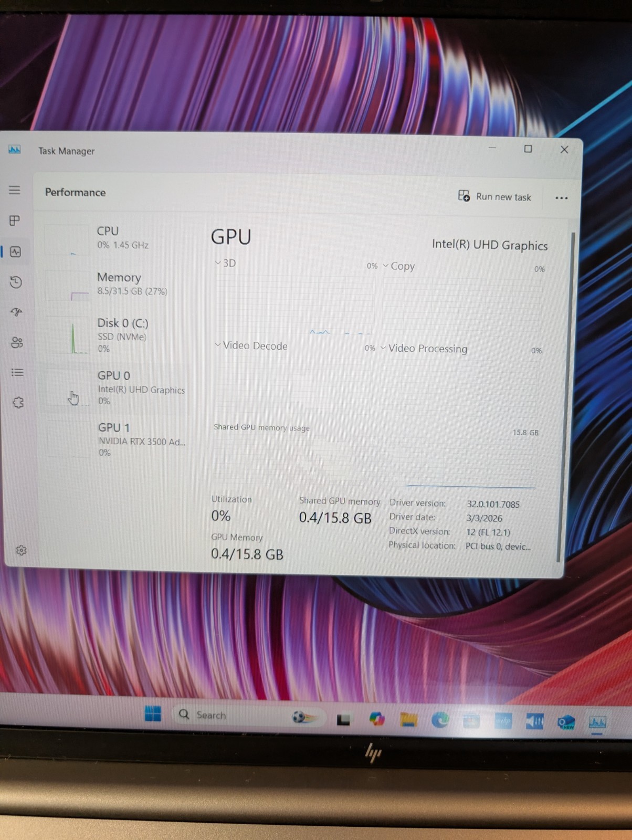Screen dimensions: 632x840
Task: Open the Windows Start button
Action: [x=153, y=714]
